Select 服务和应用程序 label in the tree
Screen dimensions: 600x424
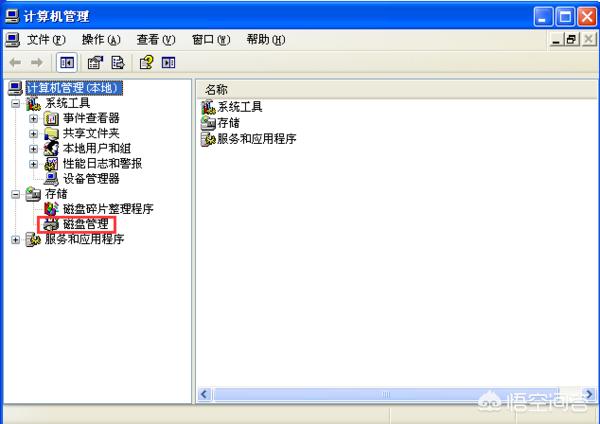click(x=85, y=240)
